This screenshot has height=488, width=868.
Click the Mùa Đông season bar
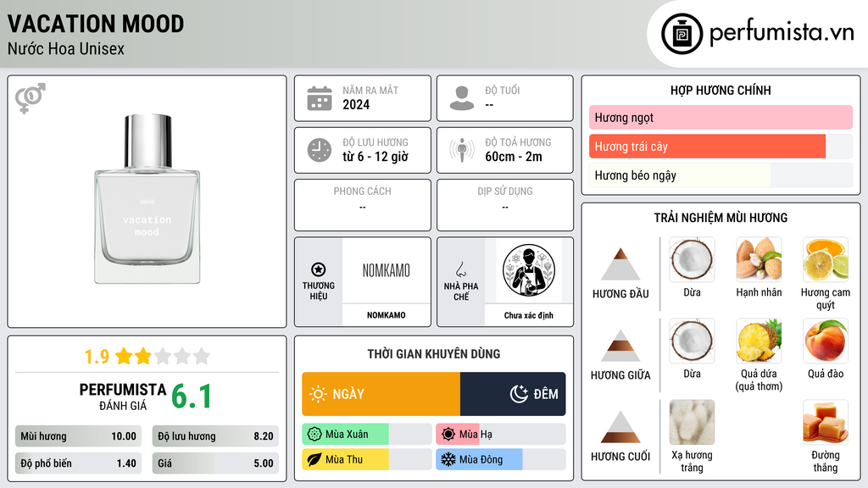(x=500, y=459)
